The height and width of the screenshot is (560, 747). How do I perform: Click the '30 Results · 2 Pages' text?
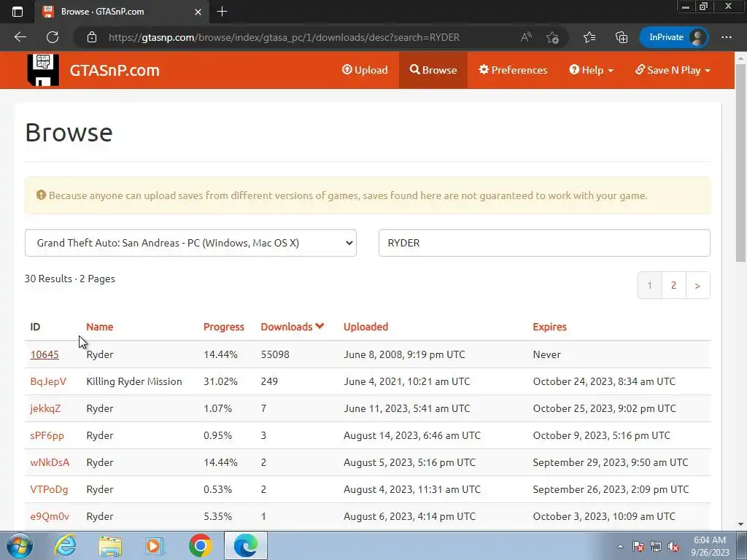click(x=70, y=279)
